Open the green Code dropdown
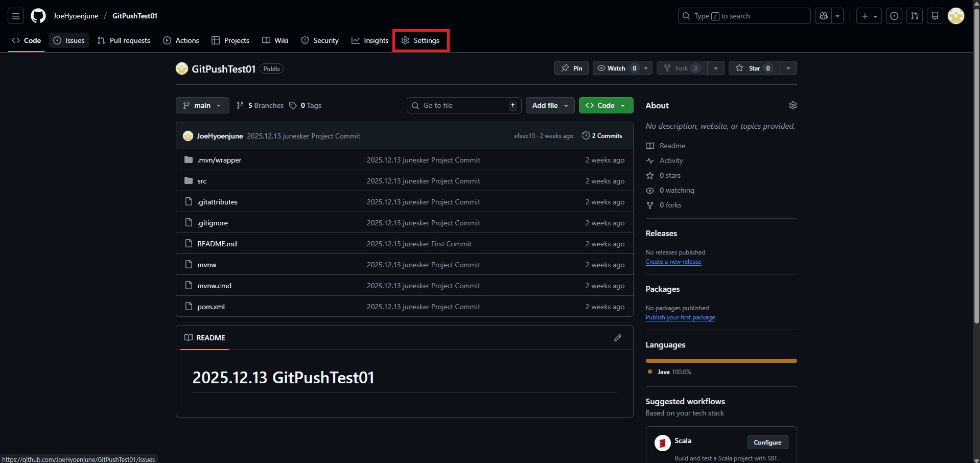980x463 pixels. (x=606, y=105)
